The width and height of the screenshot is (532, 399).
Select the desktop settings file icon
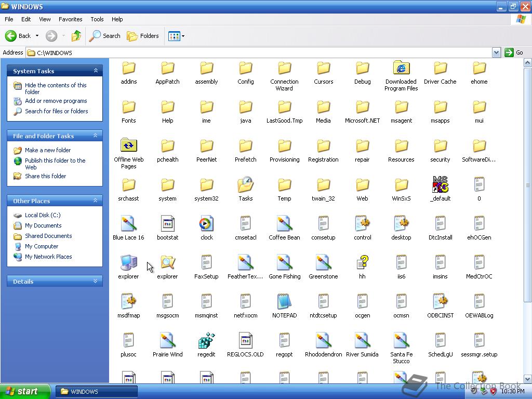pyautogui.click(x=402, y=223)
